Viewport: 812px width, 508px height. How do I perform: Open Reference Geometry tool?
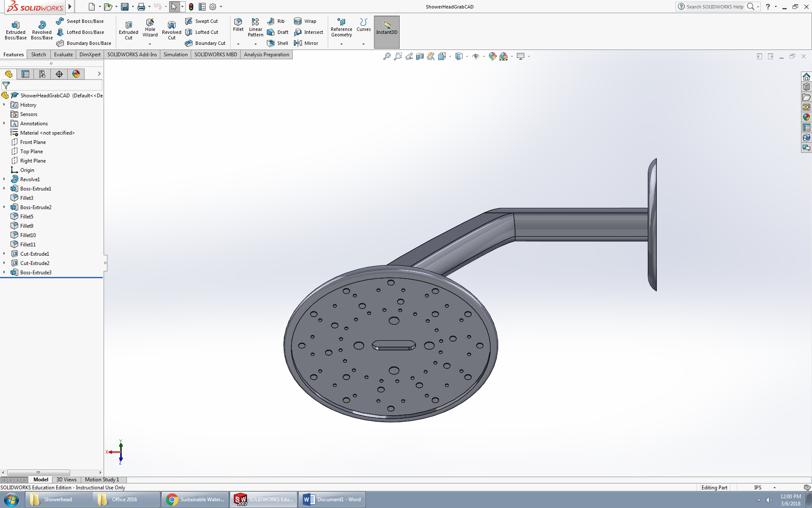(x=341, y=28)
